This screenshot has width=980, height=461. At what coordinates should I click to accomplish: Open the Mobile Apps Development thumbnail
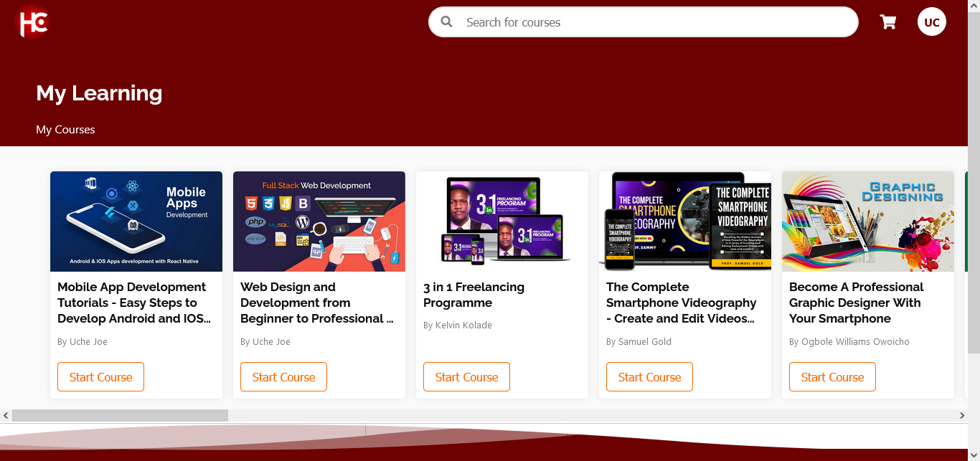click(136, 222)
